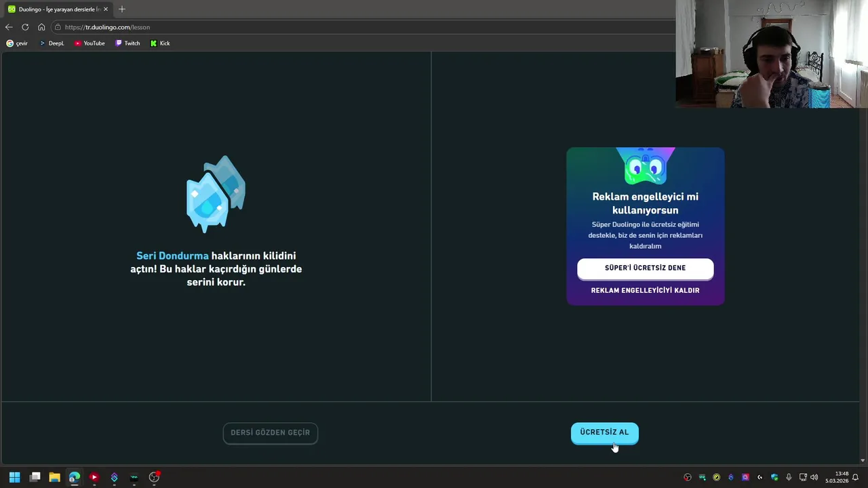Image resolution: width=868 pixels, height=488 pixels.
Task: Click the site info lock icon
Action: tap(58, 27)
